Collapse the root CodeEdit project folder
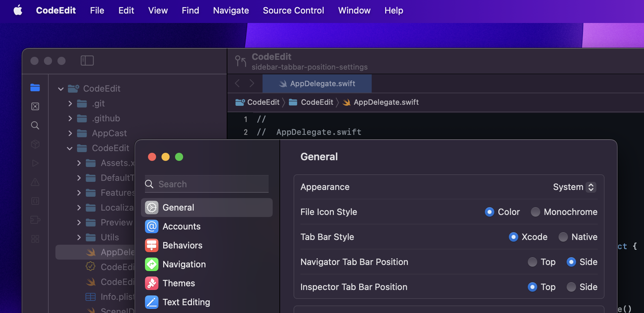Screen dimensions: 644x313 (61, 89)
